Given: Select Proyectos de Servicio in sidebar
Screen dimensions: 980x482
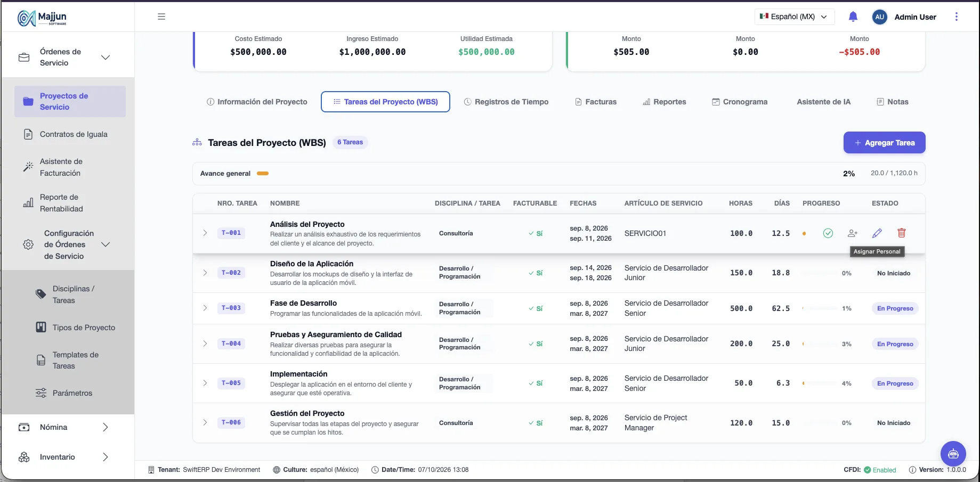Looking at the screenshot, I should click(70, 101).
